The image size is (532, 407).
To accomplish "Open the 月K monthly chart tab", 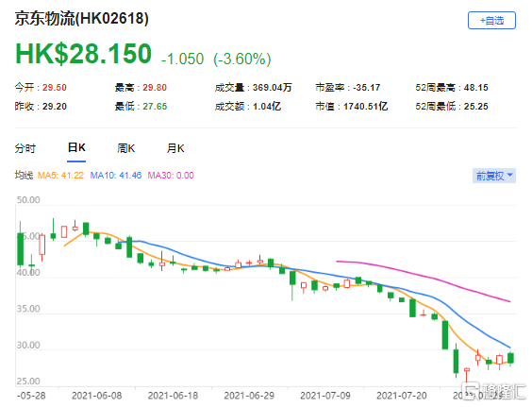I will point(175,148).
